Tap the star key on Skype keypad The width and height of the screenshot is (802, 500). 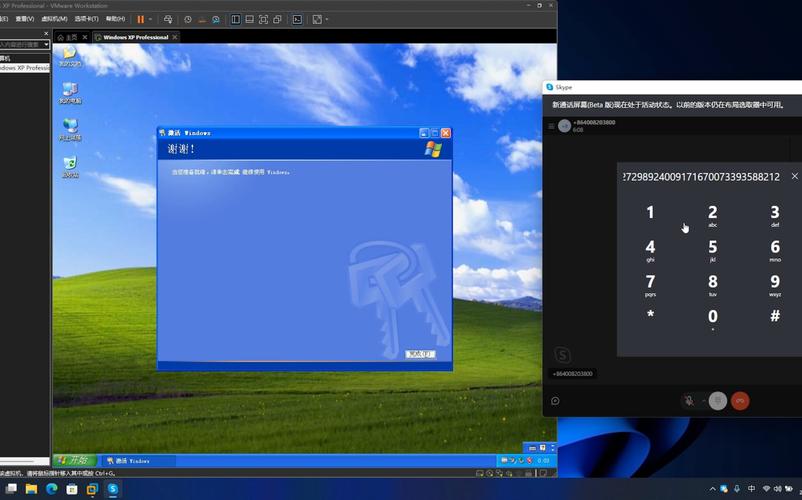point(650,315)
